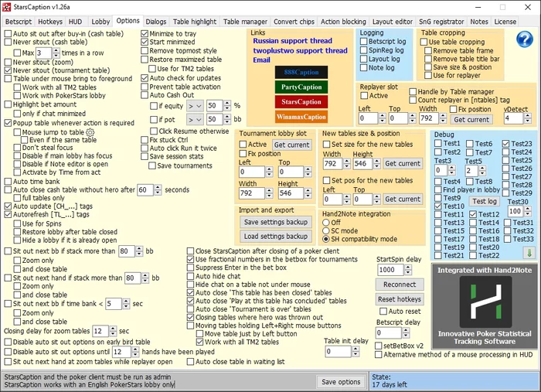The width and height of the screenshot is (541, 392).
Task: Select SC mode radio button
Action: coord(325,231)
